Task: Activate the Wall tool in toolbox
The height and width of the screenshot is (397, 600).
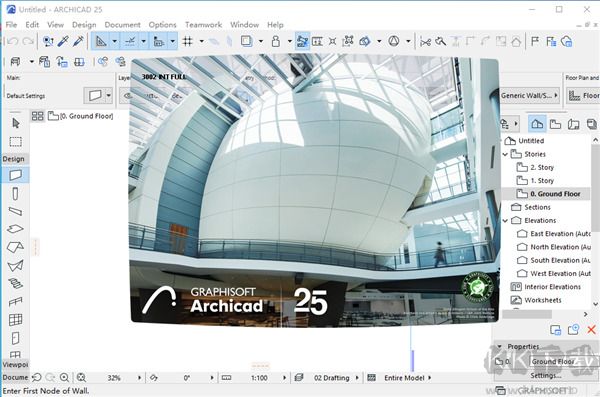Action: tap(16, 175)
